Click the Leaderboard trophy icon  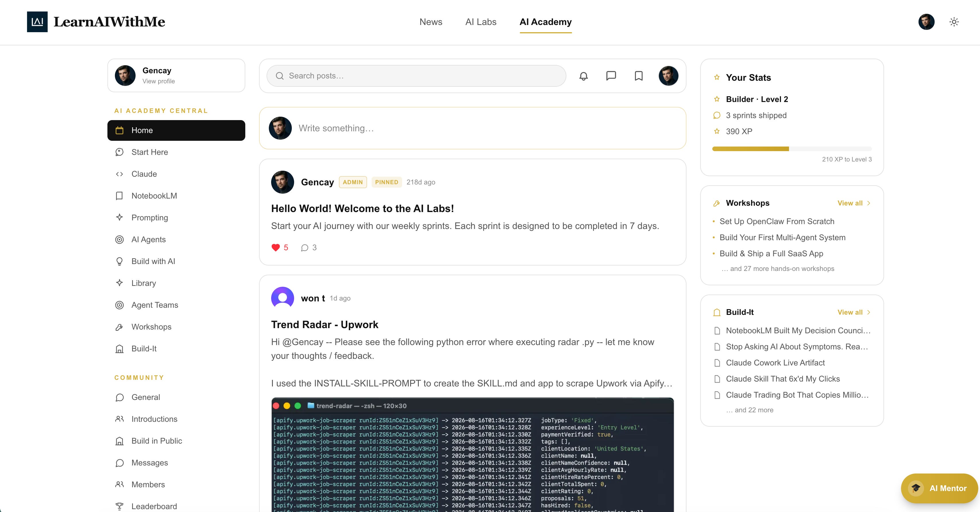point(119,506)
